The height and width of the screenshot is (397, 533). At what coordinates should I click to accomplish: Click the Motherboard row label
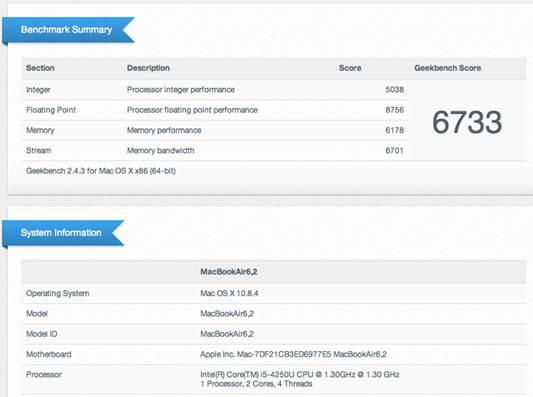click(49, 355)
